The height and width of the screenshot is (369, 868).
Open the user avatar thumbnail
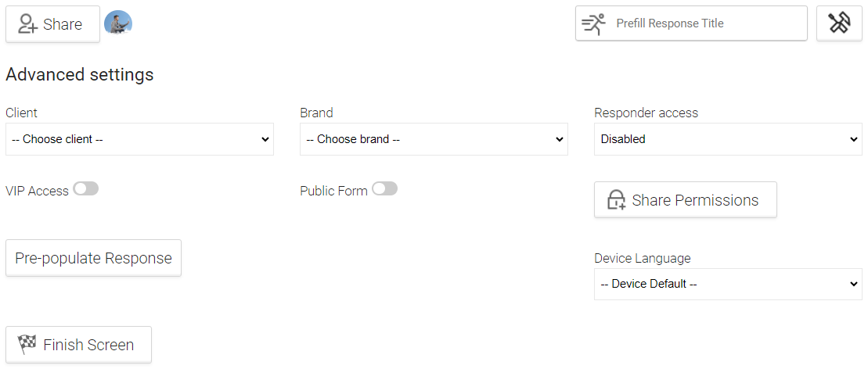click(118, 23)
